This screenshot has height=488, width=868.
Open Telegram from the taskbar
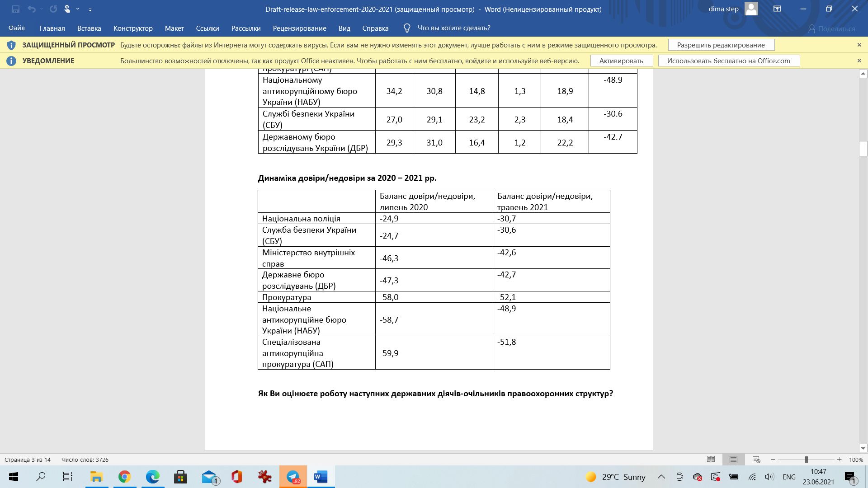(293, 477)
